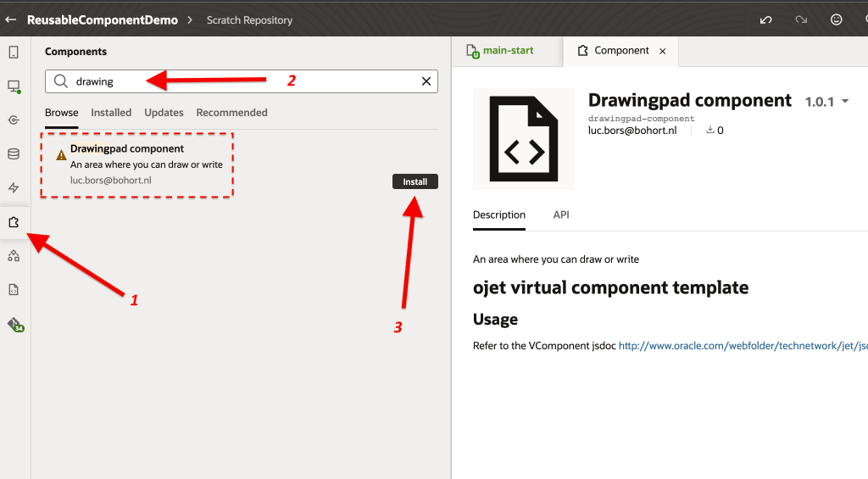
Task: Open the main-start editor tab
Action: [507, 51]
